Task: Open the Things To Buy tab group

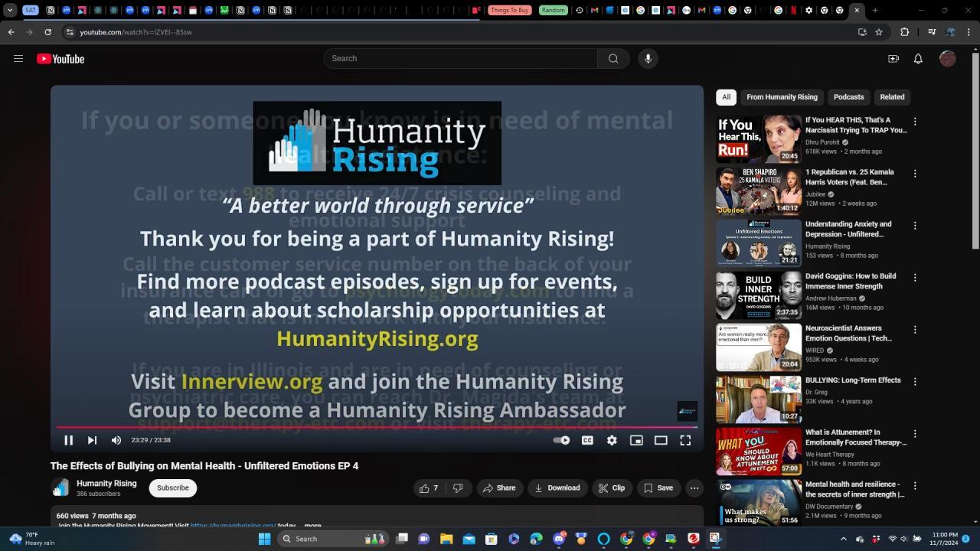Action: 510,10
